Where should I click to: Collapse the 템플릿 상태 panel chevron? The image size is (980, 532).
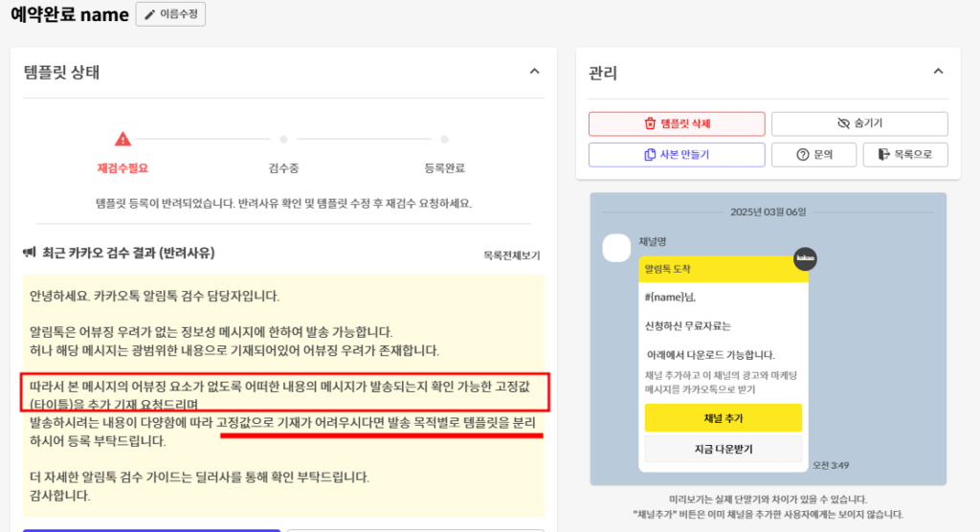click(x=534, y=71)
